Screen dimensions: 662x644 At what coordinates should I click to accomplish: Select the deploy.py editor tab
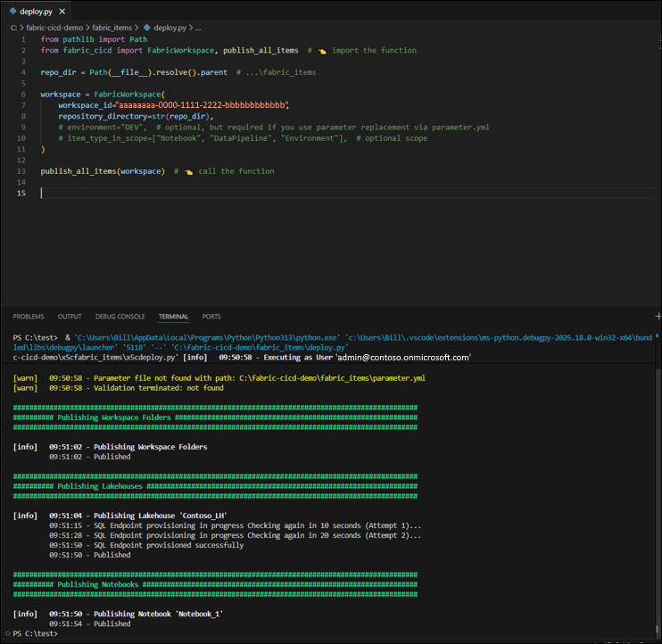[x=37, y=12]
